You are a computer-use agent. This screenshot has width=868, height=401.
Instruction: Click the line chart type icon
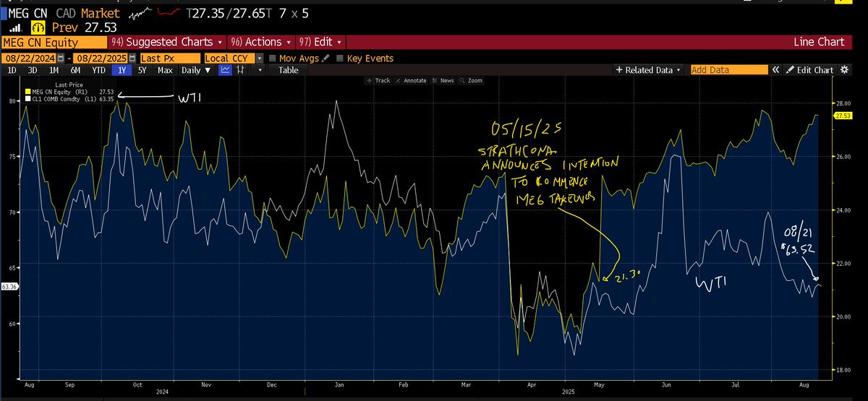coord(226,70)
